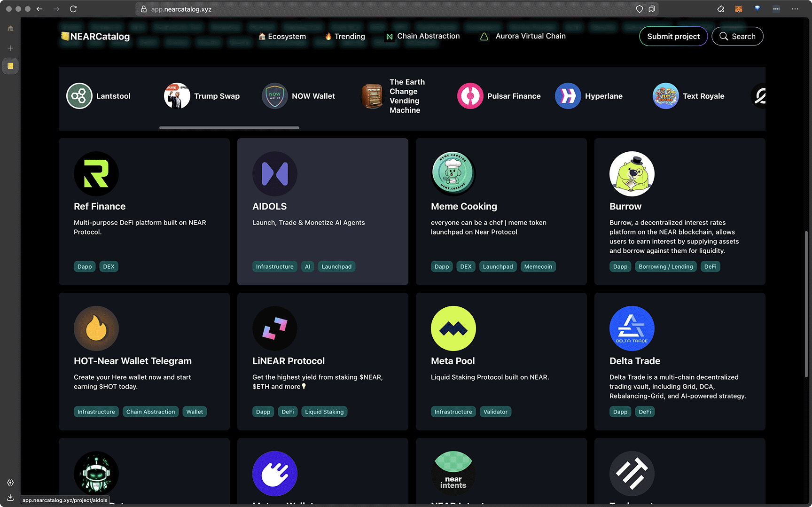This screenshot has width=812, height=507.
Task: Click the HOT-Near Wallet flame icon
Action: (x=96, y=328)
